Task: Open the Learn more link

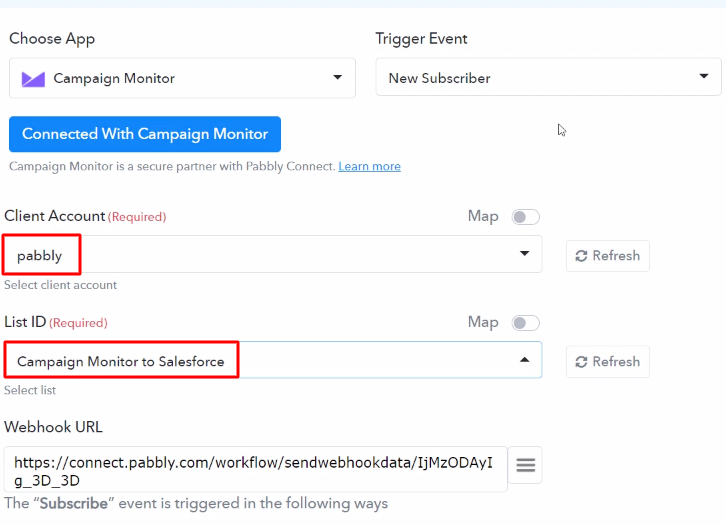Action: click(x=369, y=166)
